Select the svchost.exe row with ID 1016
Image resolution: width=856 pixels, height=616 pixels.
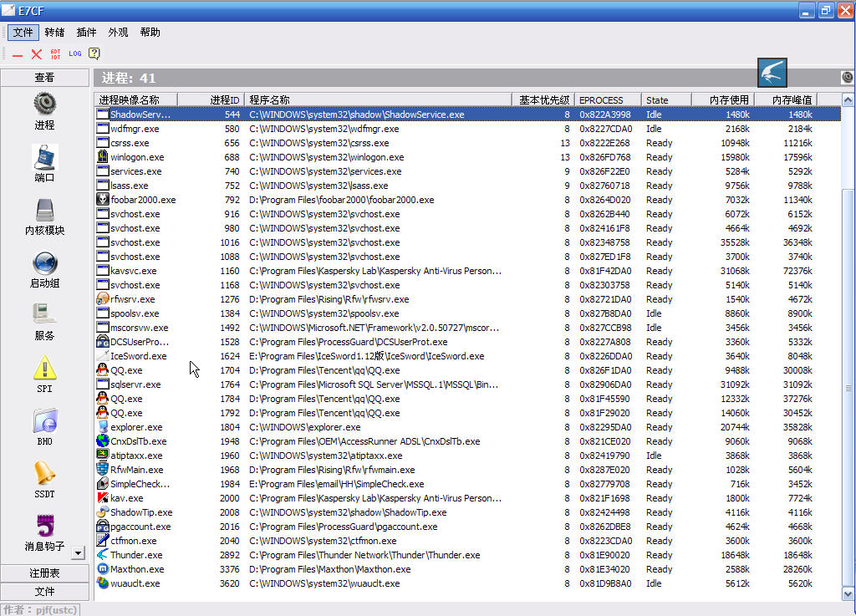[x=467, y=242]
